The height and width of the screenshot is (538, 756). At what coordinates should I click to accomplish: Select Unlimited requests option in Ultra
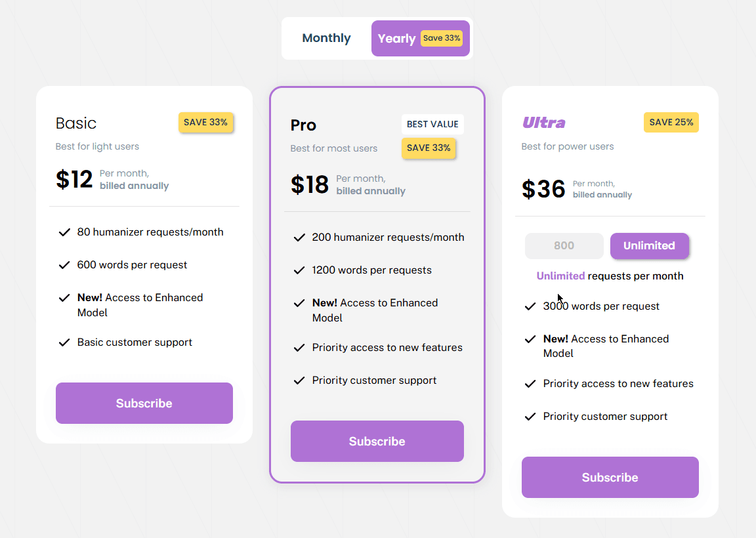coord(649,246)
